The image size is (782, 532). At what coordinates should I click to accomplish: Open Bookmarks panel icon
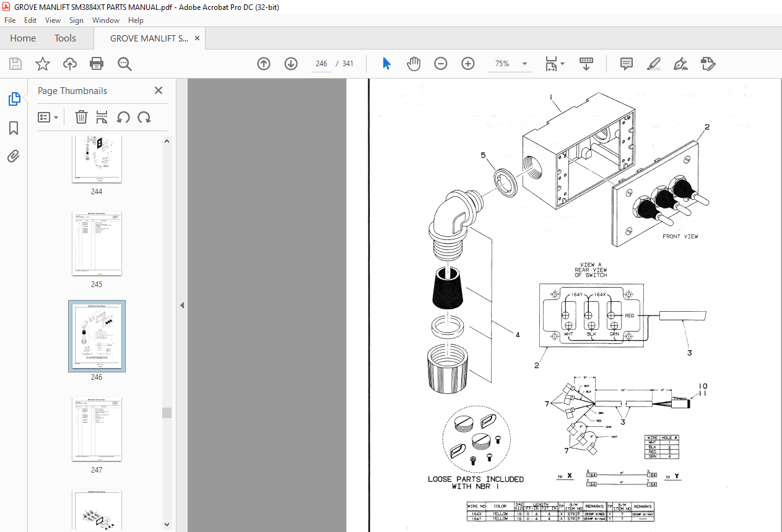(14, 128)
